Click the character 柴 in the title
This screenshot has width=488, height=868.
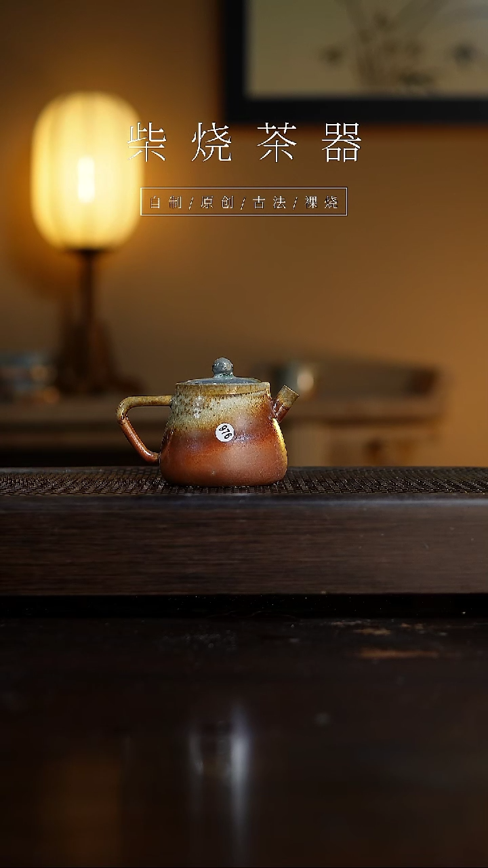pos(148,142)
